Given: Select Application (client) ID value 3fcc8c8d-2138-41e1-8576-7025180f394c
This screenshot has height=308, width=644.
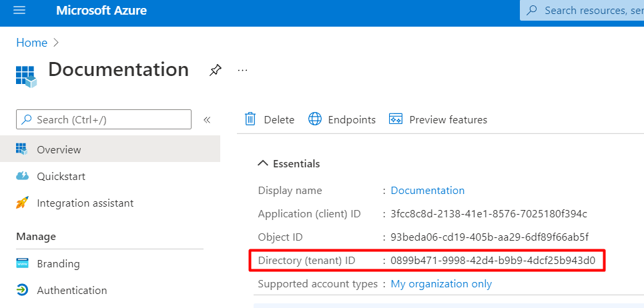Looking at the screenshot, I should click(x=489, y=214).
